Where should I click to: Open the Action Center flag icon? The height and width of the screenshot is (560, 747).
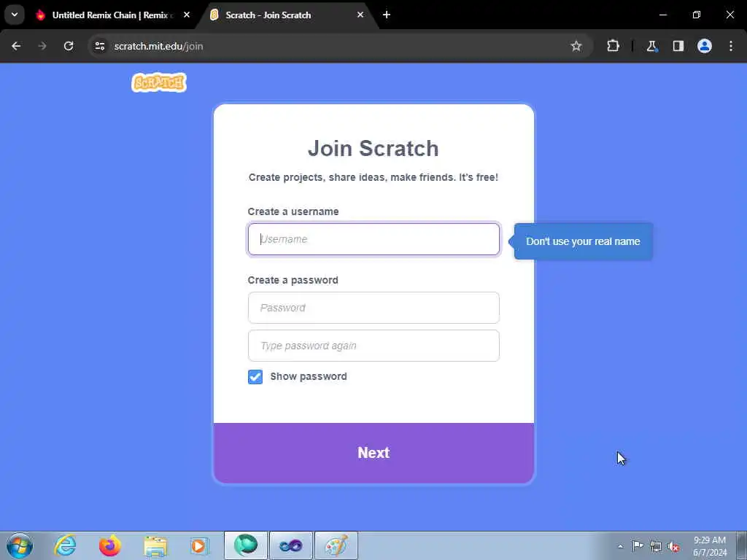(x=638, y=546)
